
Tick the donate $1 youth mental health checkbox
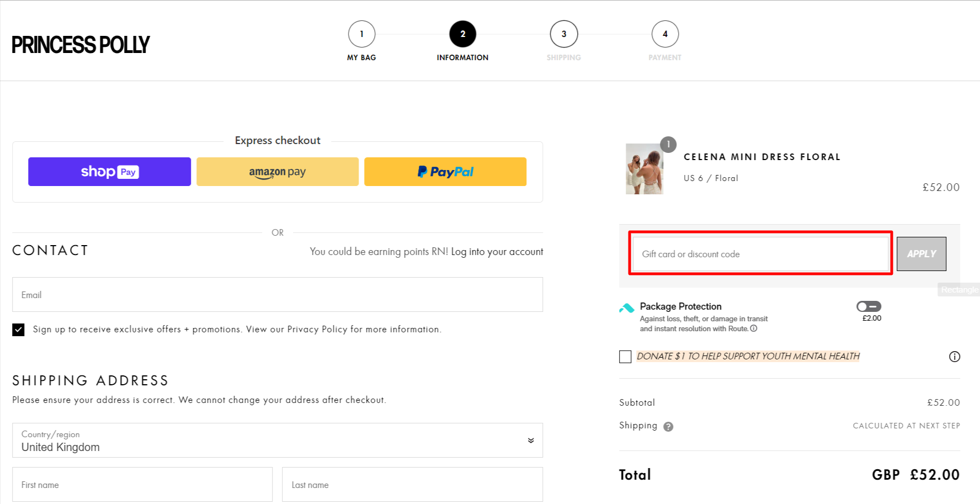tap(625, 357)
